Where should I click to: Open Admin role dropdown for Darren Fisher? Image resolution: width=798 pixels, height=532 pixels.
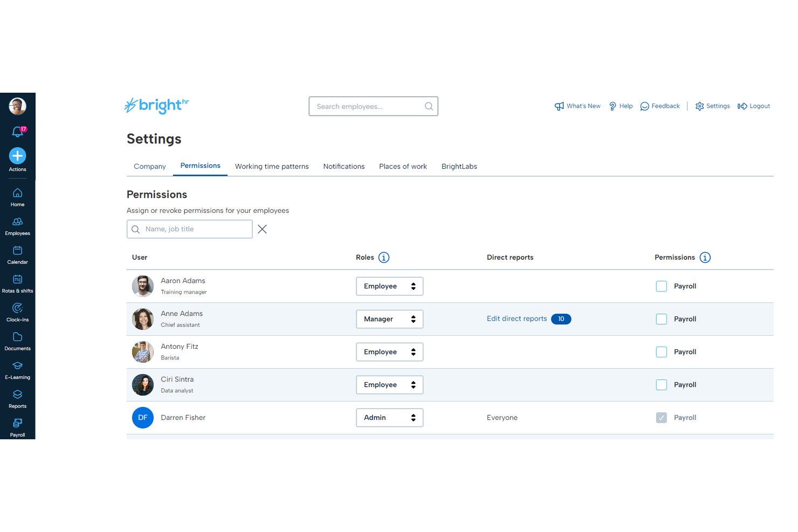389,418
